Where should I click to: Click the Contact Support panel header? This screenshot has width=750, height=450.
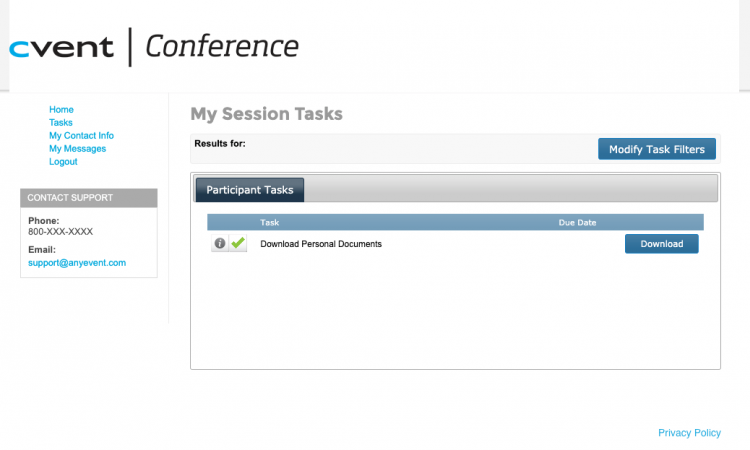[x=88, y=198]
